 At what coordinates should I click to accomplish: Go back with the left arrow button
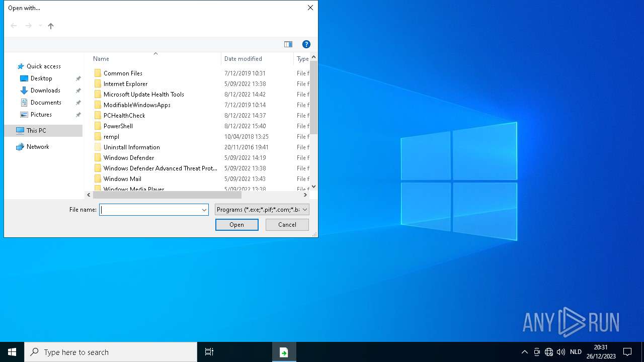click(14, 26)
